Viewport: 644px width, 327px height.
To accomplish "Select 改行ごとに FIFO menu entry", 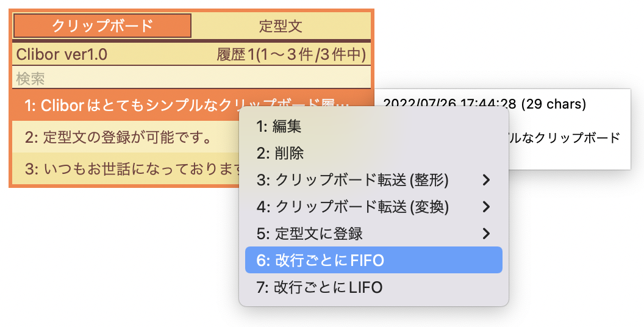I will (374, 260).
